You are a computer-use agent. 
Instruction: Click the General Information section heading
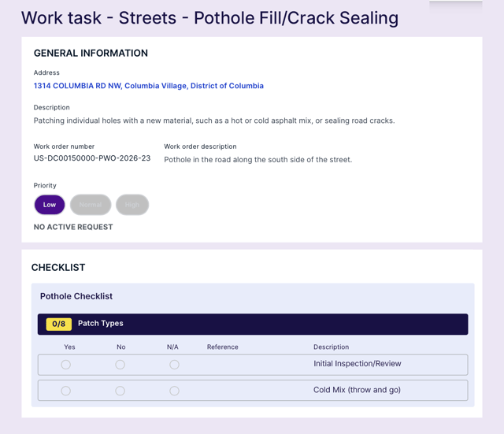pyautogui.click(x=91, y=54)
